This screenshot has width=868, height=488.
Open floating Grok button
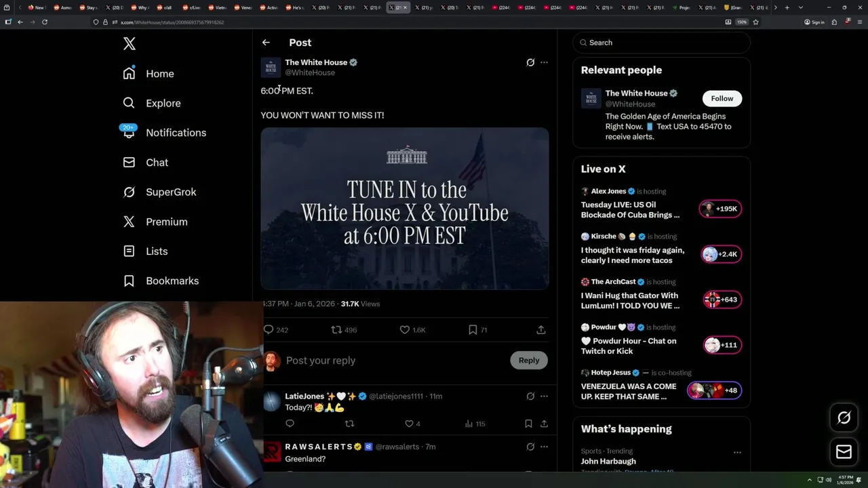pyautogui.click(x=844, y=418)
